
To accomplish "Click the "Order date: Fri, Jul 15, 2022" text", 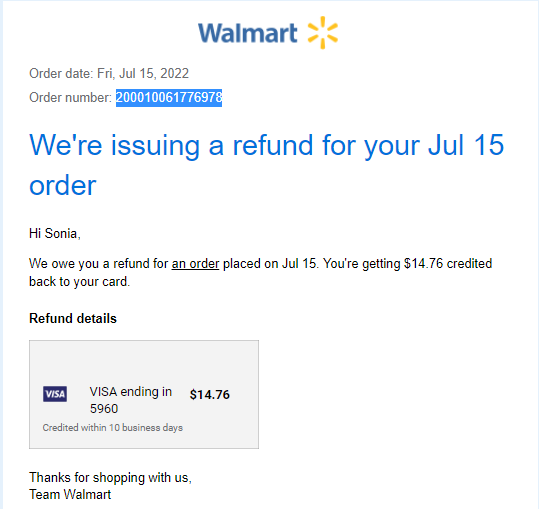I will pos(109,74).
